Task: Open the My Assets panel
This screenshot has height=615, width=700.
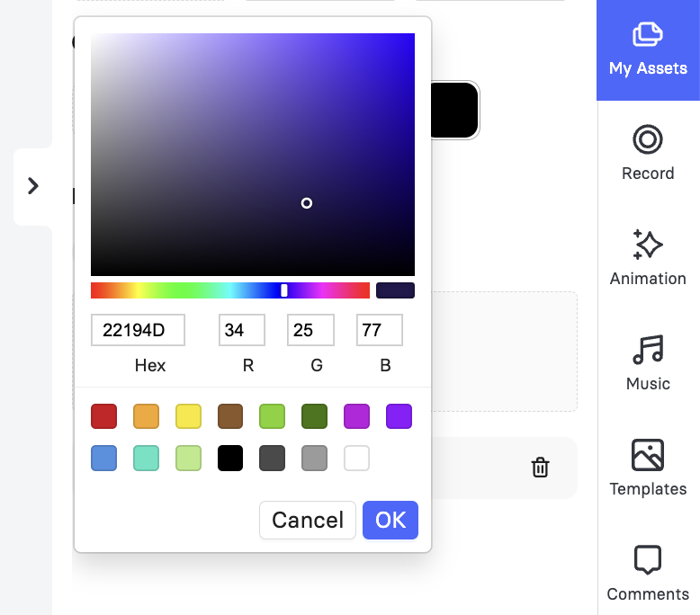Action: coord(648,50)
